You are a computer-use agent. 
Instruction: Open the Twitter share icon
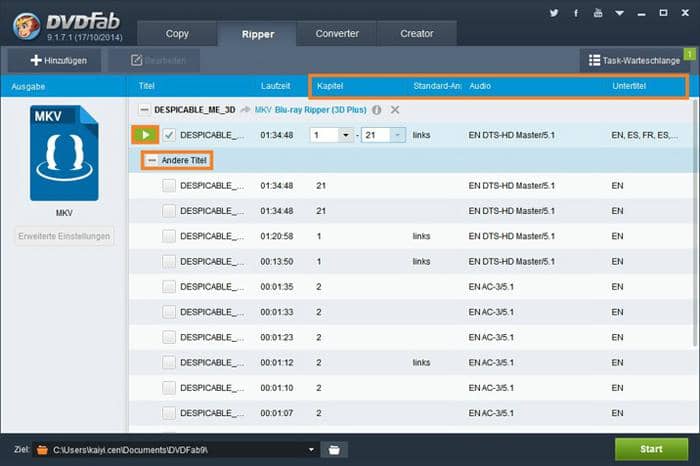pos(554,13)
